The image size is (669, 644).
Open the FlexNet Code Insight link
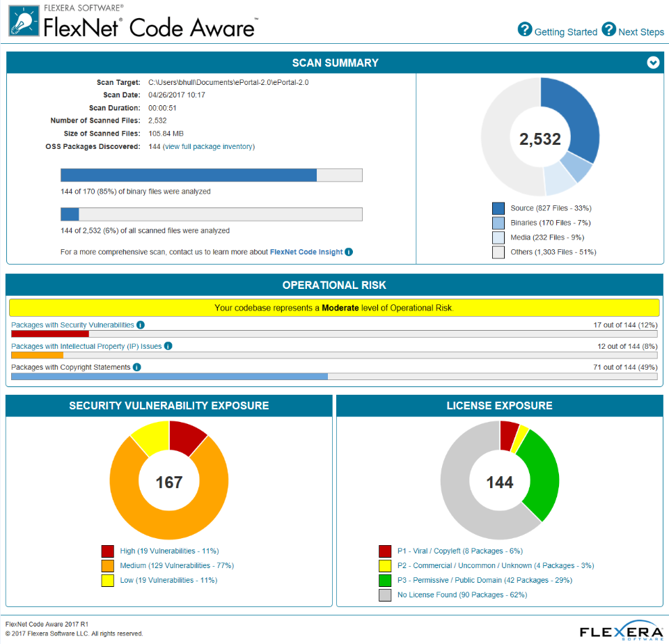pos(306,252)
